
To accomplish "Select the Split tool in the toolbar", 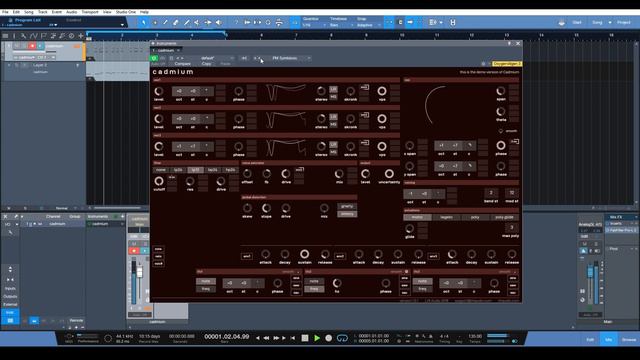I will (x=165, y=22).
